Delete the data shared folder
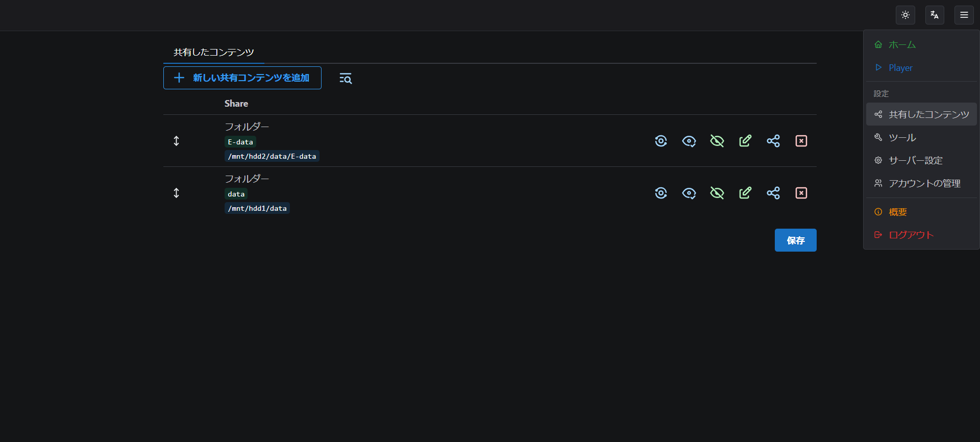This screenshot has height=442, width=980. 801,193
